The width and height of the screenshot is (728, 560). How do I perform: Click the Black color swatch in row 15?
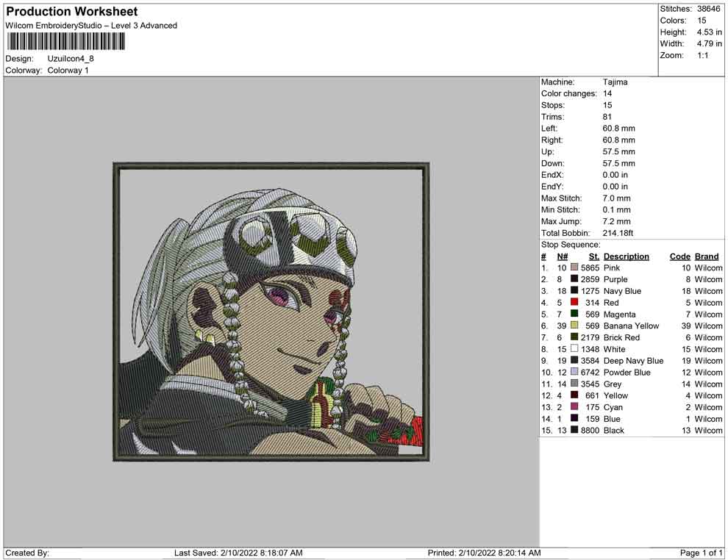pyautogui.click(x=574, y=430)
